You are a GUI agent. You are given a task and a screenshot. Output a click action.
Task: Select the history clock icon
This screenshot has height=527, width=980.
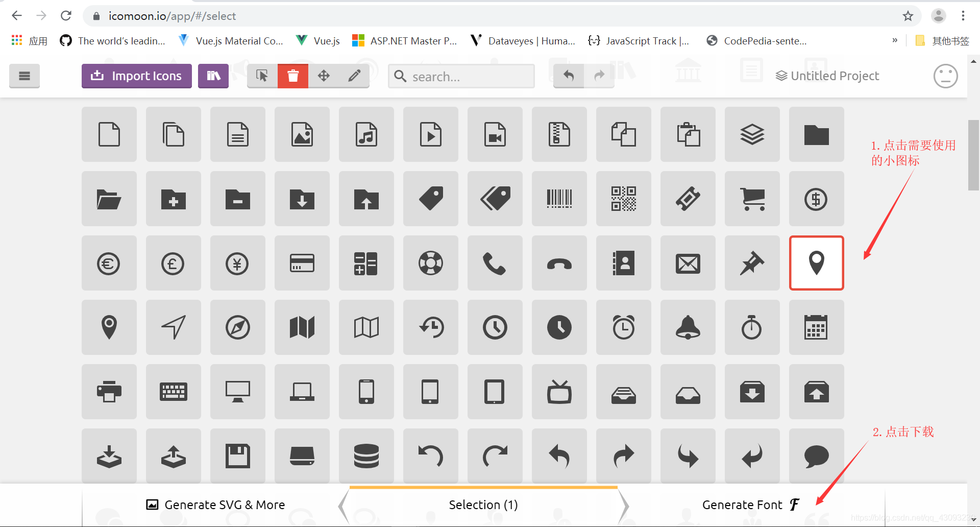431,327
